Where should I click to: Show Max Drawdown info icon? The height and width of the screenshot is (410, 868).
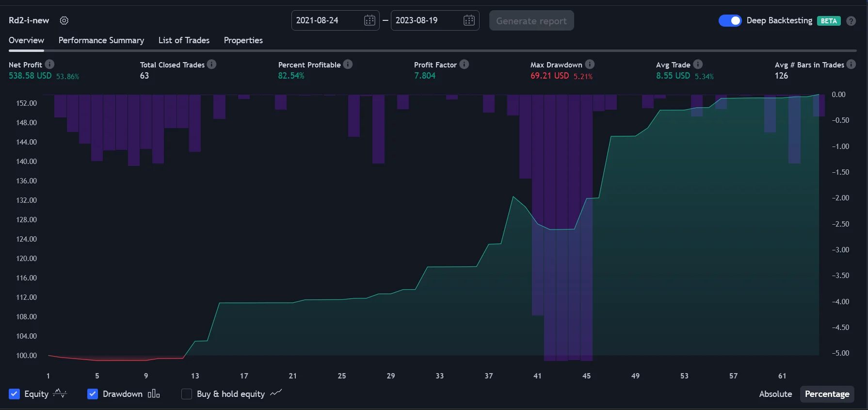tap(590, 64)
